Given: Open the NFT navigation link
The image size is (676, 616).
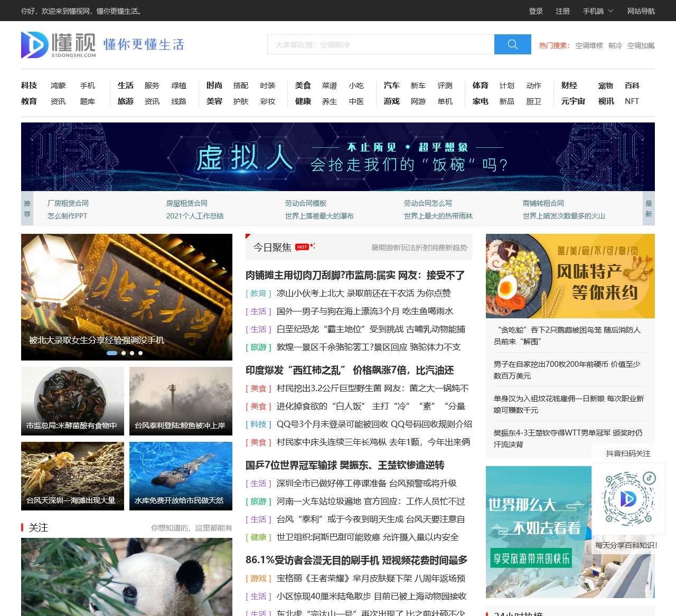Looking at the screenshot, I should pos(632,101).
